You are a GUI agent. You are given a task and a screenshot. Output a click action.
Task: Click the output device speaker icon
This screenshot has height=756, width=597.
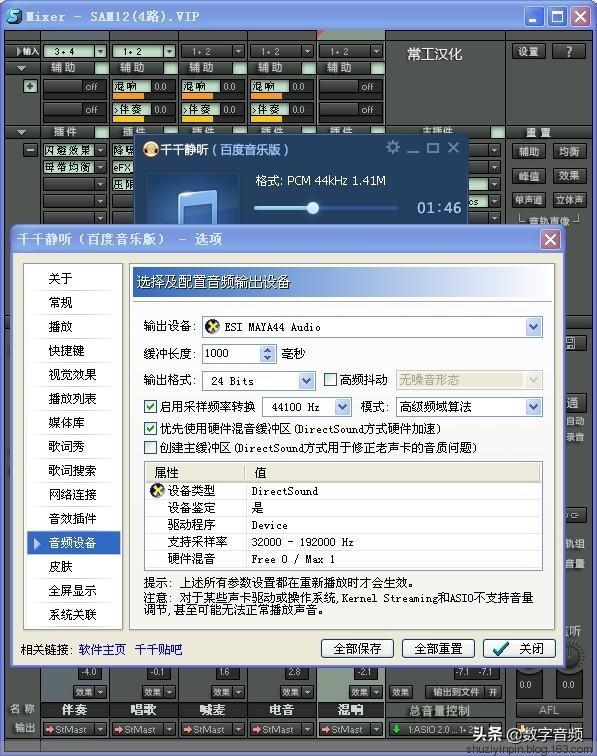tap(212, 327)
